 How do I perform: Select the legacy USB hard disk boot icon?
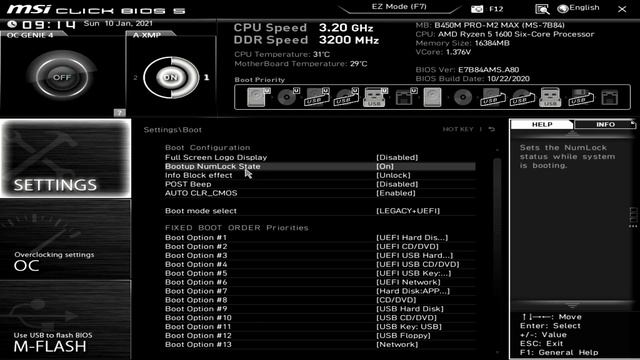(493, 98)
